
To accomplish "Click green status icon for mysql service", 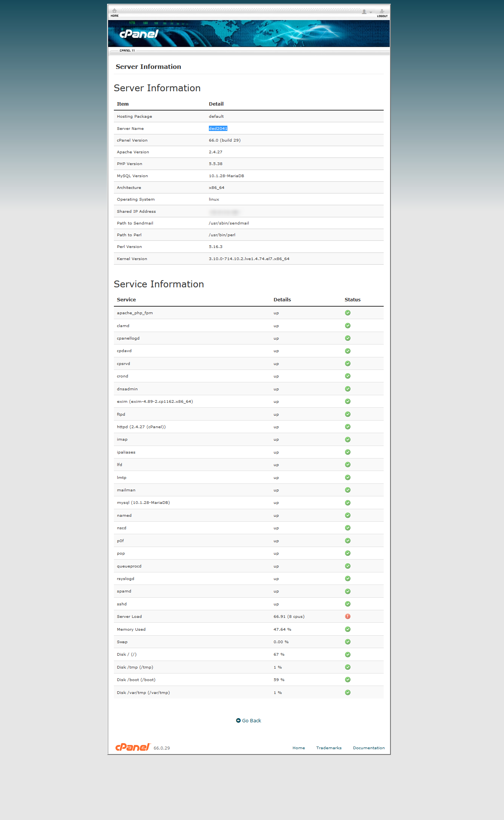I will tap(348, 503).
